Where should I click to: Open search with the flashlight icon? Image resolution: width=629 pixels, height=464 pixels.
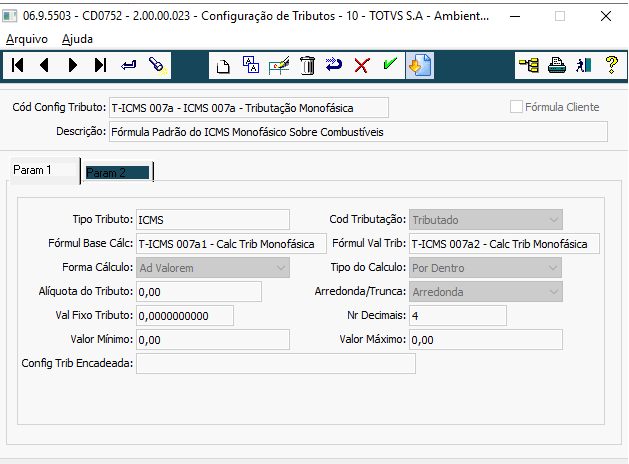[157, 65]
